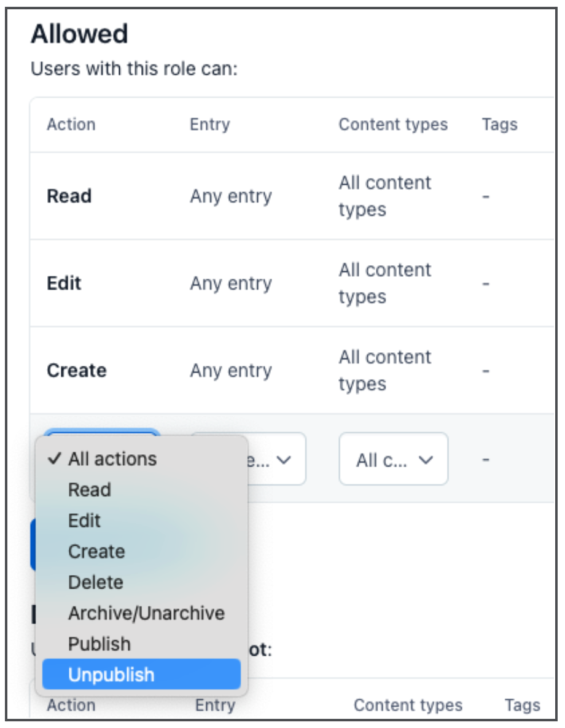Click the bold Read row in Allowed table

69,196
